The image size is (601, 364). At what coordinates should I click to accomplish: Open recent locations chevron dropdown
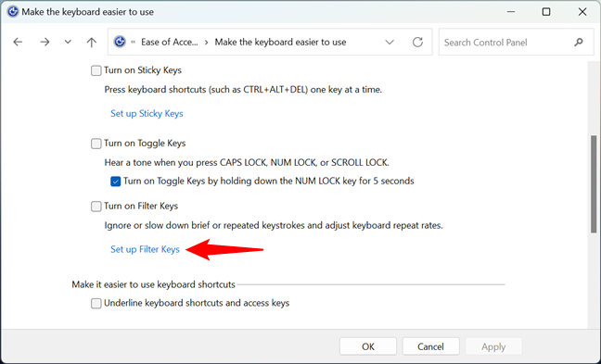pyautogui.click(x=68, y=42)
